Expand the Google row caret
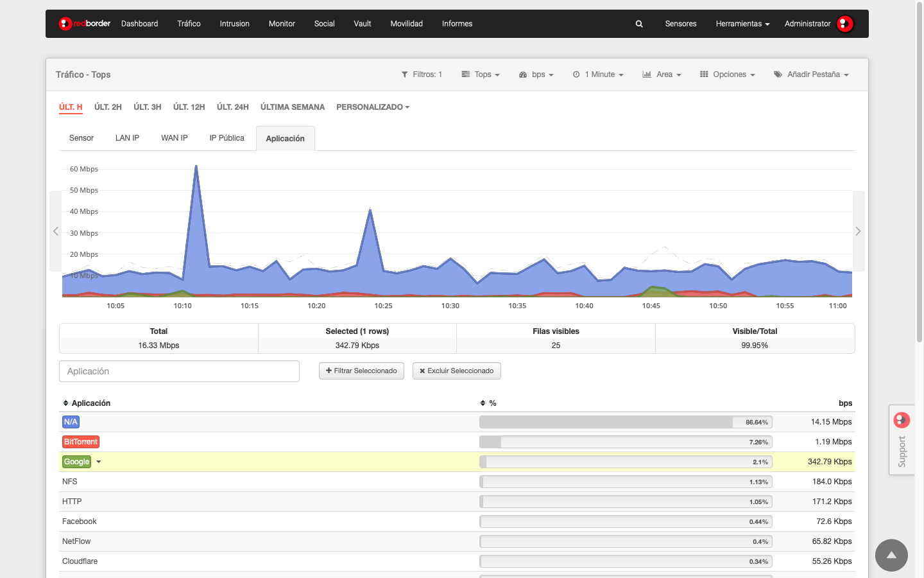 [x=99, y=462]
